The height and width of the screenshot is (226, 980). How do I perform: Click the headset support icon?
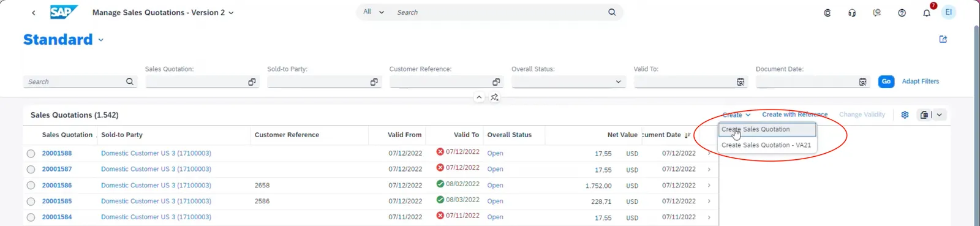852,13
